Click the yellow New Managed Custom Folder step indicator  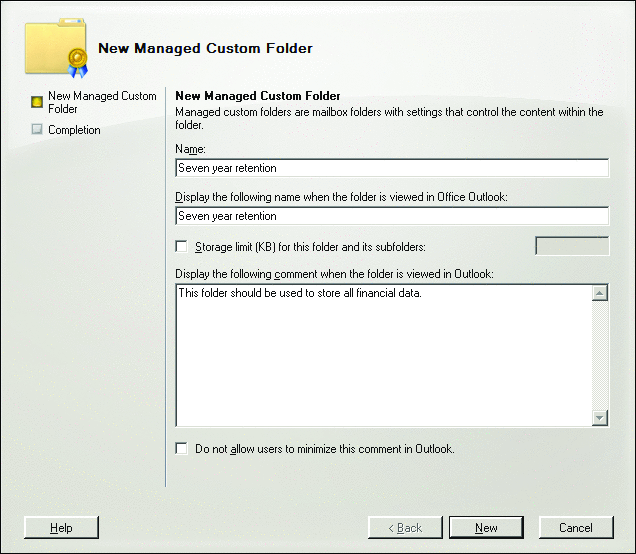click(x=37, y=102)
